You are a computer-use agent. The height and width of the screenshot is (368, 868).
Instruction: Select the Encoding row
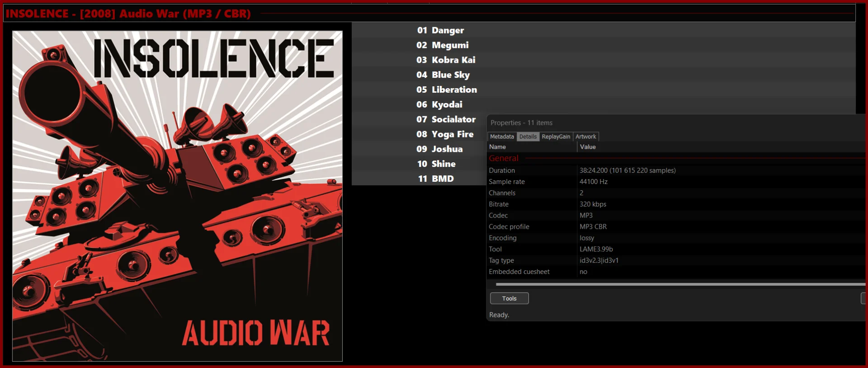676,238
